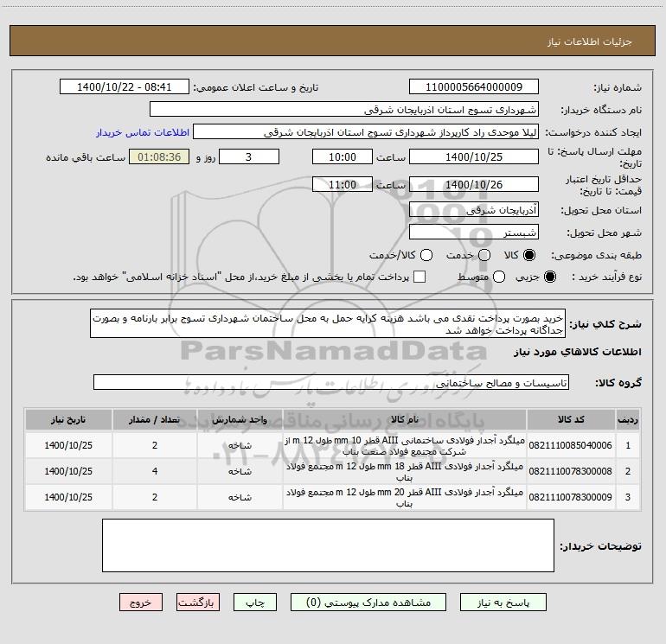Select the کالا/خدمت radio option
This screenshot has width=666, height=644.
[x=426, y=255]
